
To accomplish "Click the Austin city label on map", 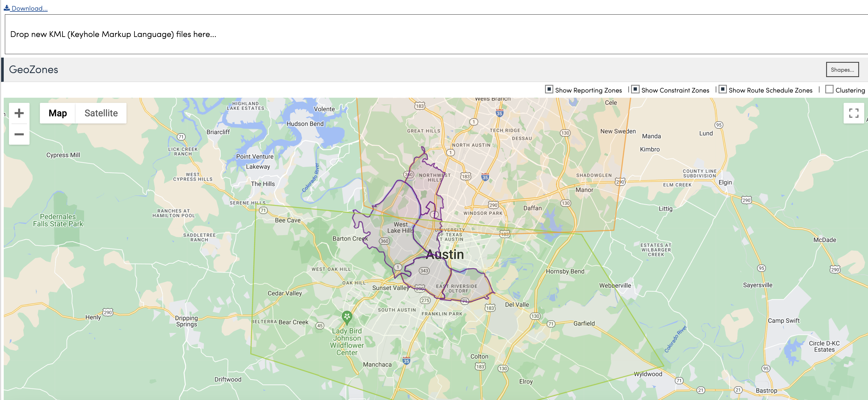I will (444, 254).
